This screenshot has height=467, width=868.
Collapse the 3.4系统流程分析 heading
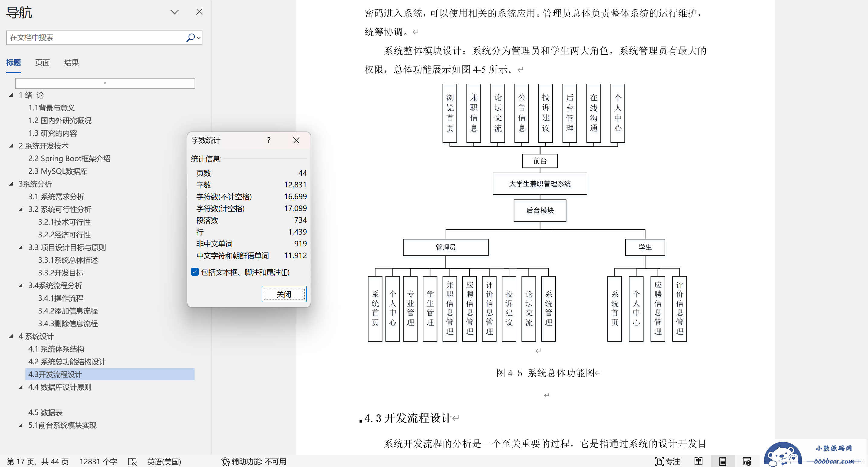(x=21, y=286)
